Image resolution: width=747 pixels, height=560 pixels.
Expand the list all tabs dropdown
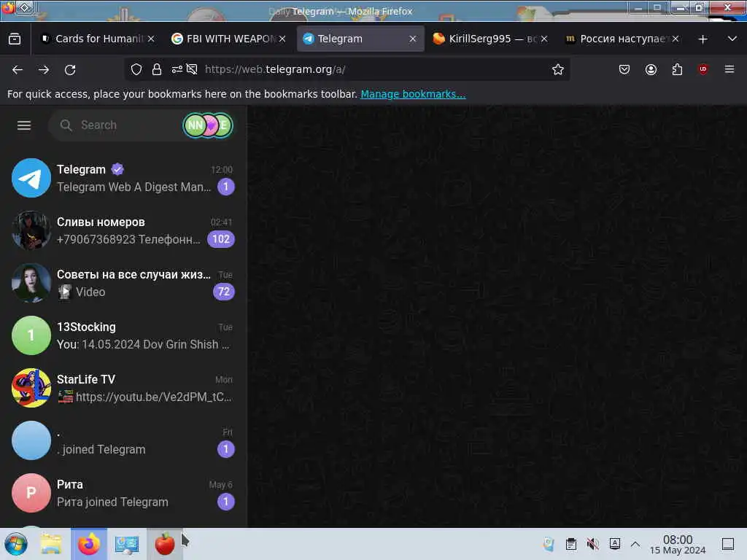(x=732, y=39)
